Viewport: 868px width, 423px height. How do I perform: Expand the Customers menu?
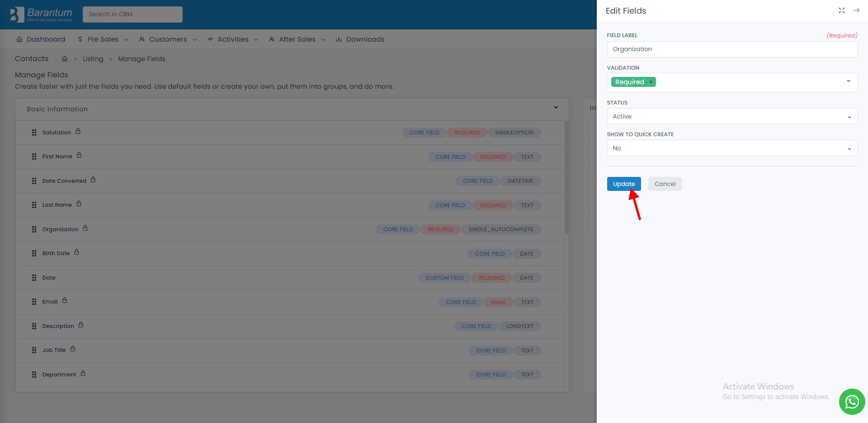168,39
